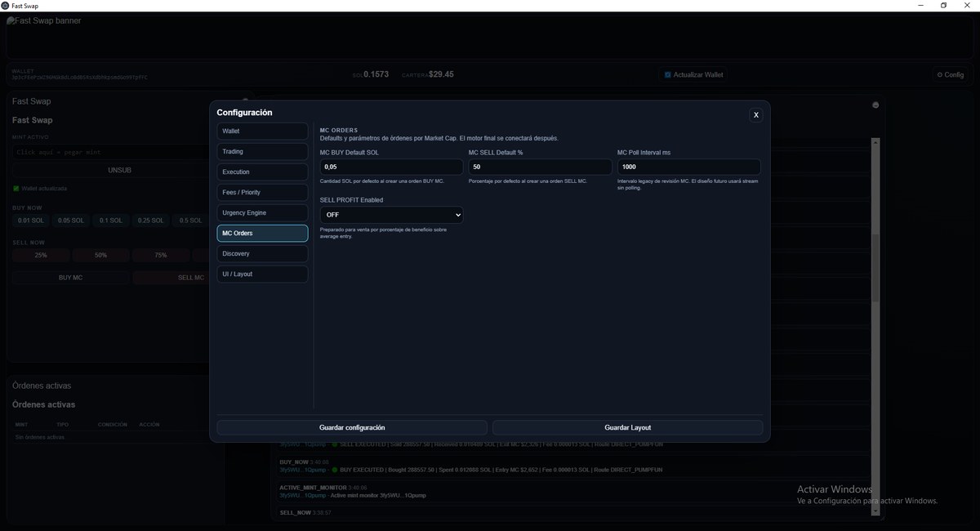Toggle the Wallet actualizada checkbox

[16, 189]
